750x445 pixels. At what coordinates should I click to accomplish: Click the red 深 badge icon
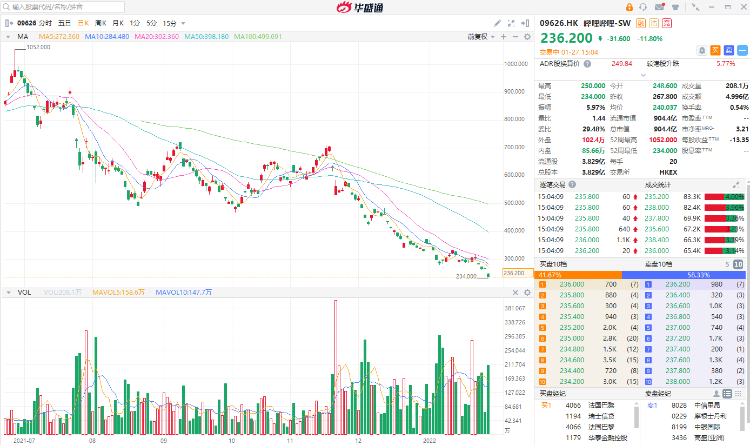pos(667,23)
